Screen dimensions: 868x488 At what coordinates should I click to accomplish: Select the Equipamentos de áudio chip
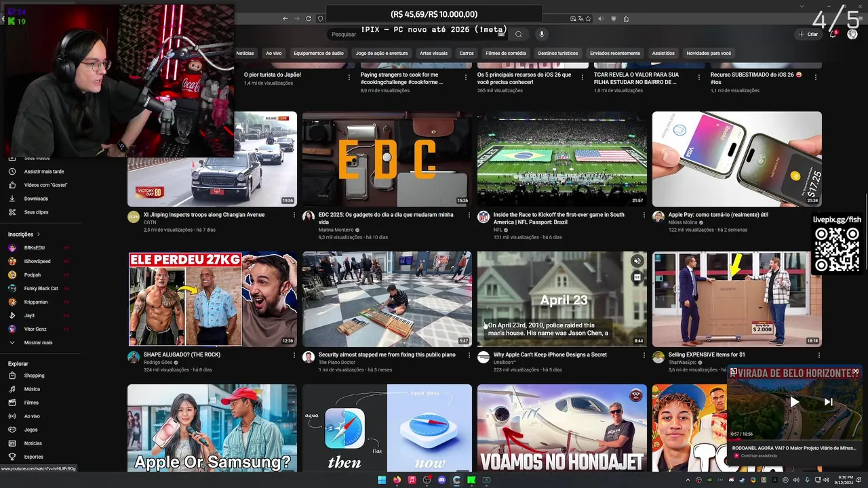pos(318,53)
